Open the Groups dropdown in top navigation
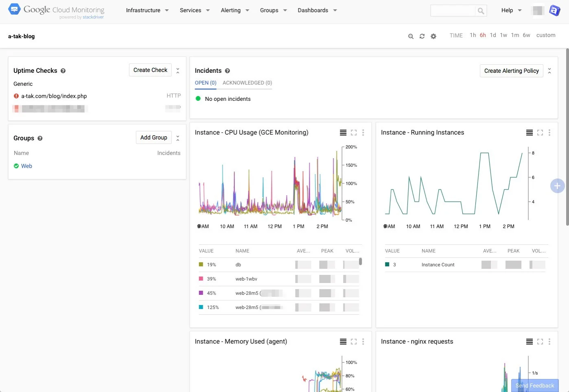 (x=274, y=10)
